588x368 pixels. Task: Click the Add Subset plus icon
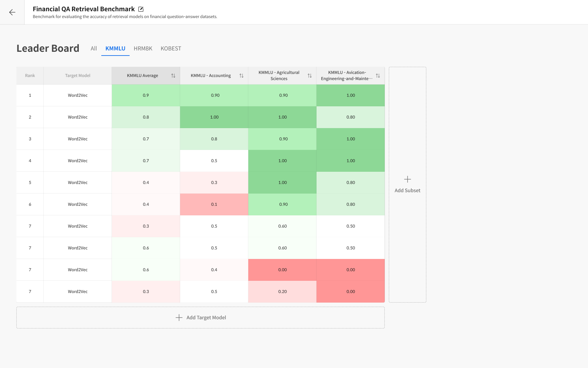click(x=407, y=179)
